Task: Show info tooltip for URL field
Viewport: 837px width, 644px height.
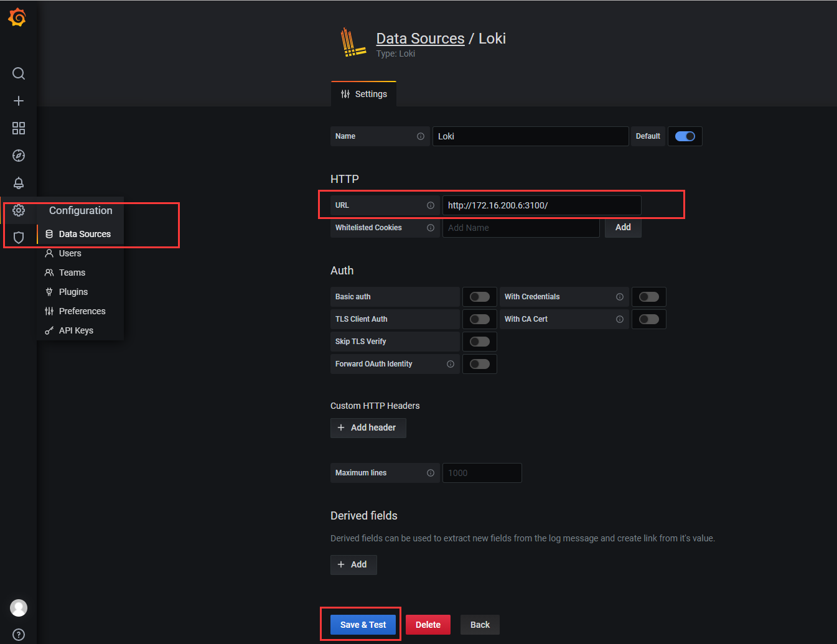Action: 431,205
